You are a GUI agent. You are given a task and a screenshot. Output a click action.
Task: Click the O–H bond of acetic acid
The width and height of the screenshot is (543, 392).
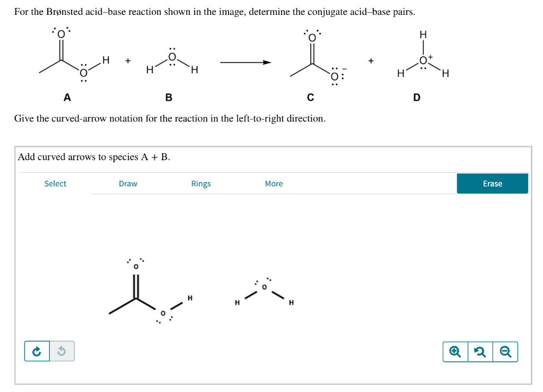click(177, 306)
